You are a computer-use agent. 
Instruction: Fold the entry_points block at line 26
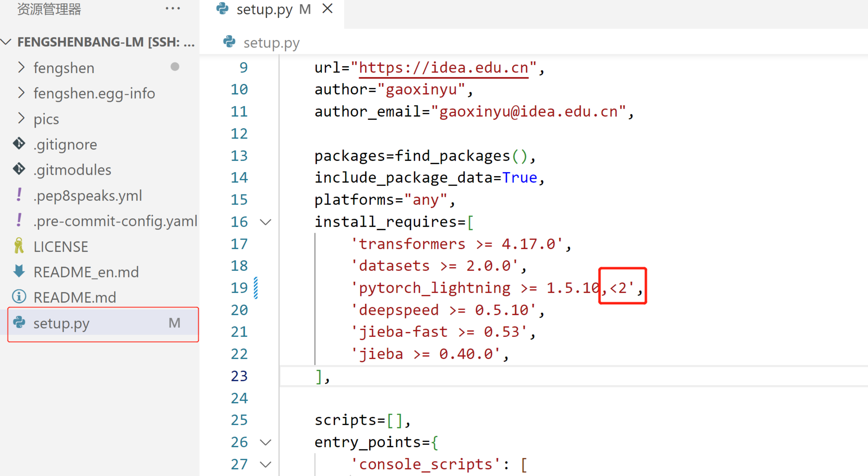coord(266,442)
